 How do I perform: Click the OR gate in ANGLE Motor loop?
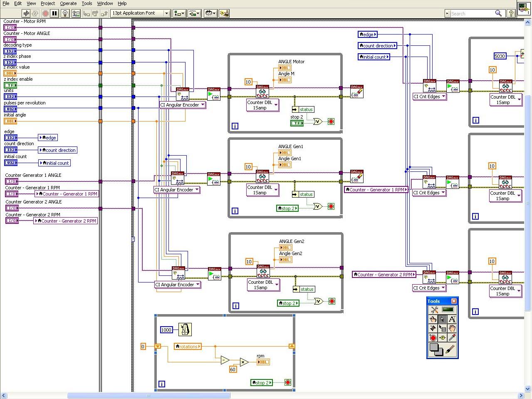318,121
